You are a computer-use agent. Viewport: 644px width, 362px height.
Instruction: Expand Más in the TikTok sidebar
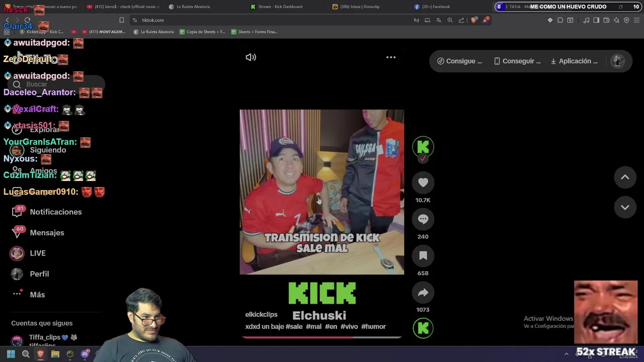coord(29,295)
